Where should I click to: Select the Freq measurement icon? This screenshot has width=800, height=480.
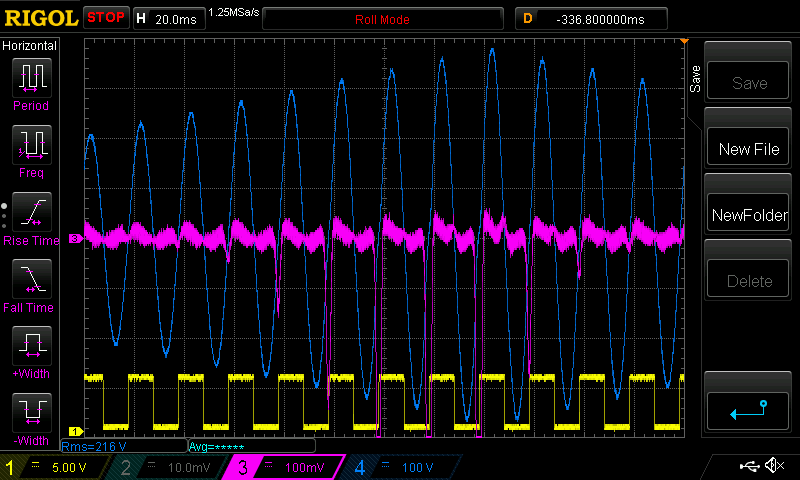click(31, 145)
